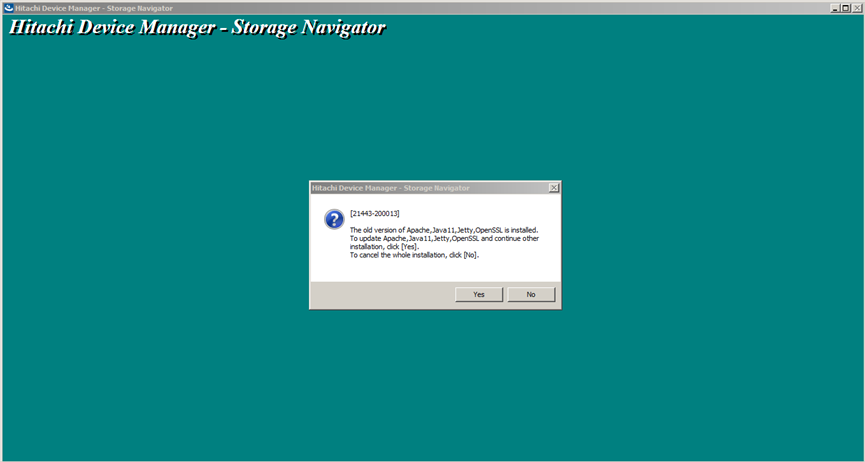Screen dimensions: 865x462
Task: Click the dialog's title bar text
Action: tap(390, 188)
